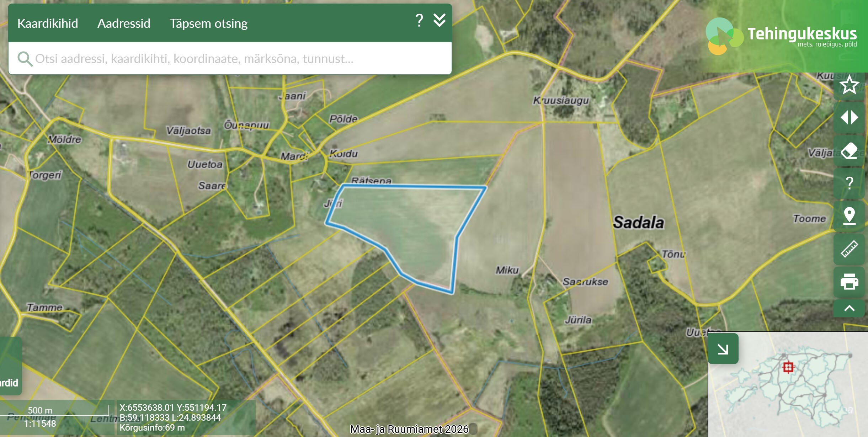This screenshot has height=437, width=868.
Task: Collapse the overview minimap with arrow button
Action: [x=723, y=349]
